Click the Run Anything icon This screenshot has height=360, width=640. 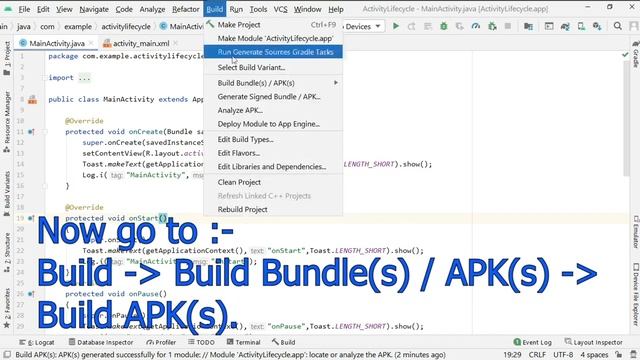pos(549,26)
